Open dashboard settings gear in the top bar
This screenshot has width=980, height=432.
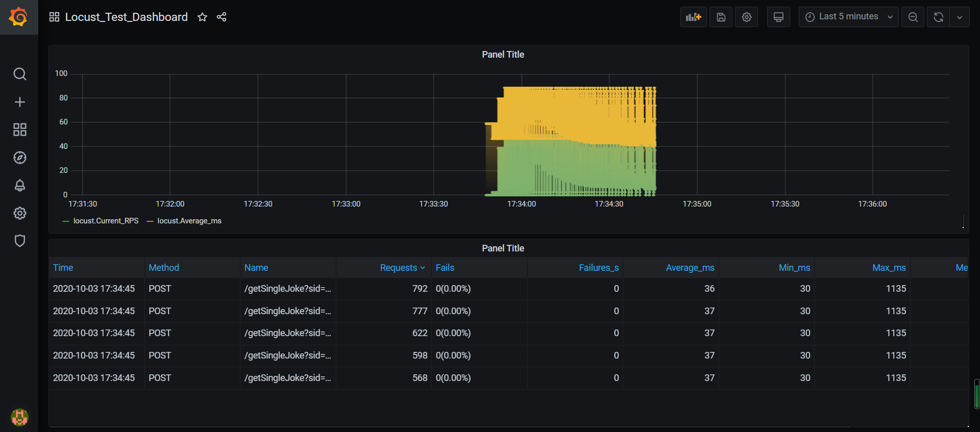click(x=746, y=17)
